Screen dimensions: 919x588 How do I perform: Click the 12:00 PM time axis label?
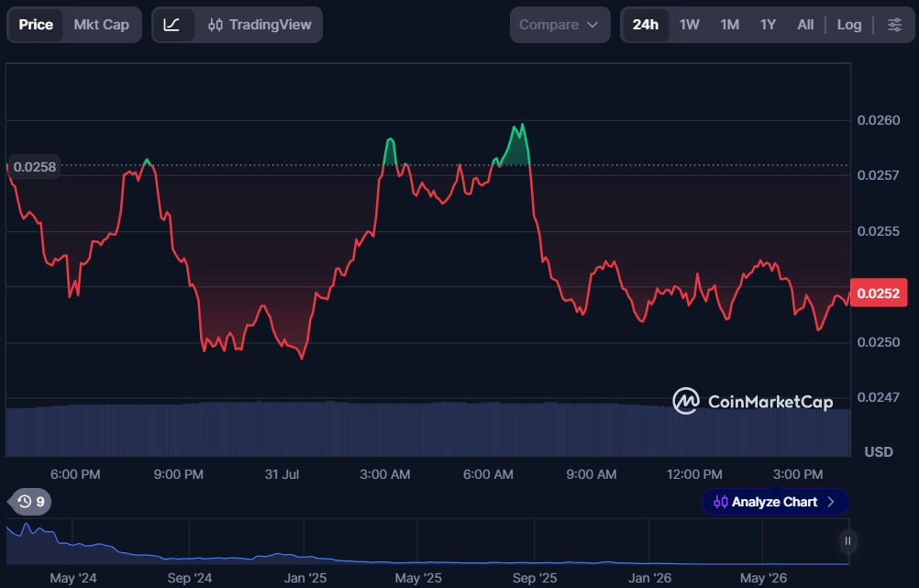click(694, 474)
